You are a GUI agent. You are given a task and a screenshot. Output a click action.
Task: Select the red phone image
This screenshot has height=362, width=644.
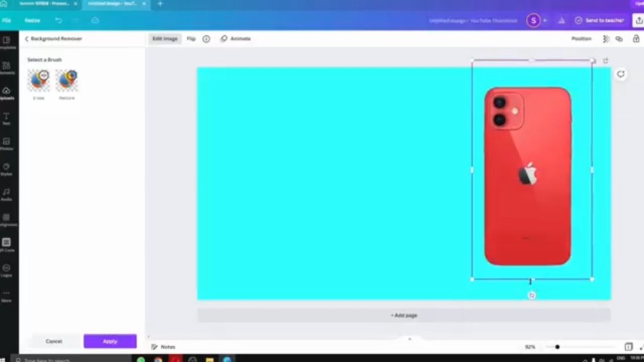click(x=528, y=176)
